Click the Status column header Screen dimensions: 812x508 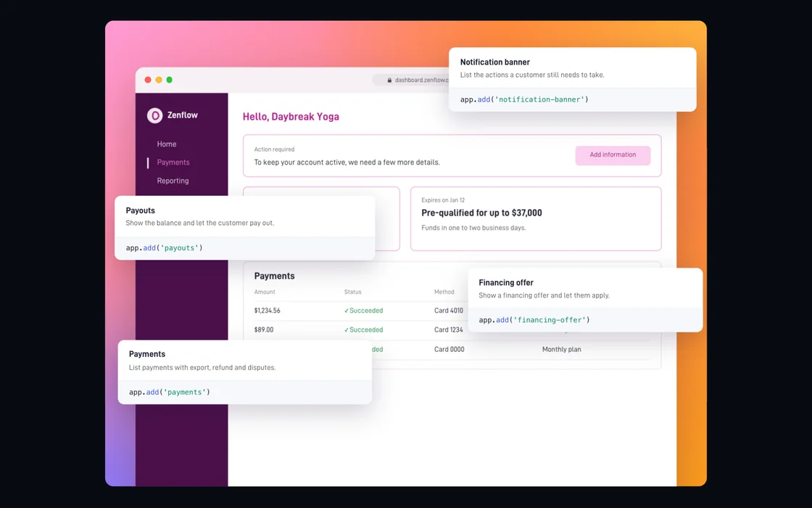click(352, 292)
